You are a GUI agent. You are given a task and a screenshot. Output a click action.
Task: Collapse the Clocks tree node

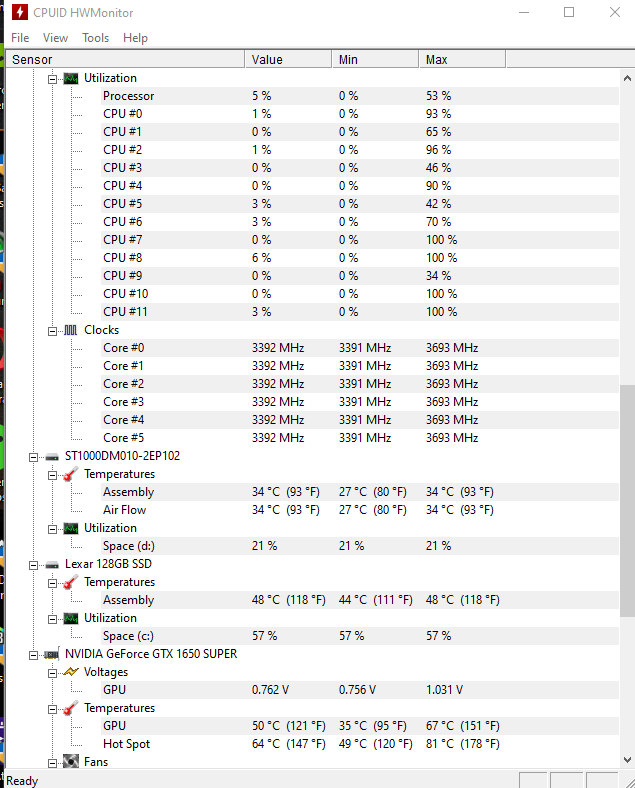(x=52, y=331)
